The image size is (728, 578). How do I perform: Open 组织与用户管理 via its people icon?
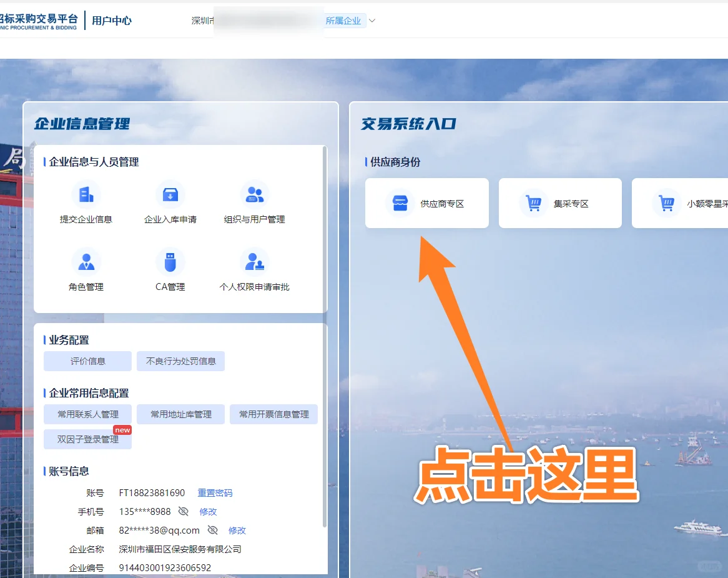pyautogui.click(x=255, y=194)
